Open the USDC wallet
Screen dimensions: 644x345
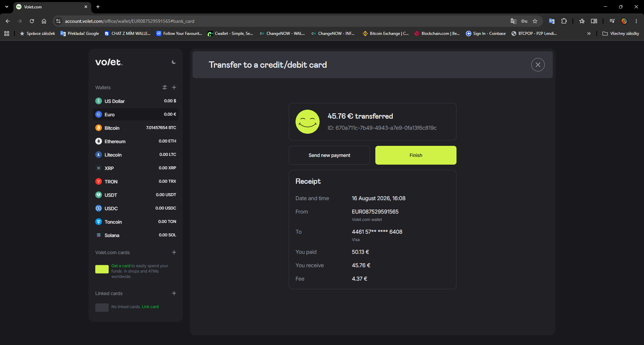136,208
